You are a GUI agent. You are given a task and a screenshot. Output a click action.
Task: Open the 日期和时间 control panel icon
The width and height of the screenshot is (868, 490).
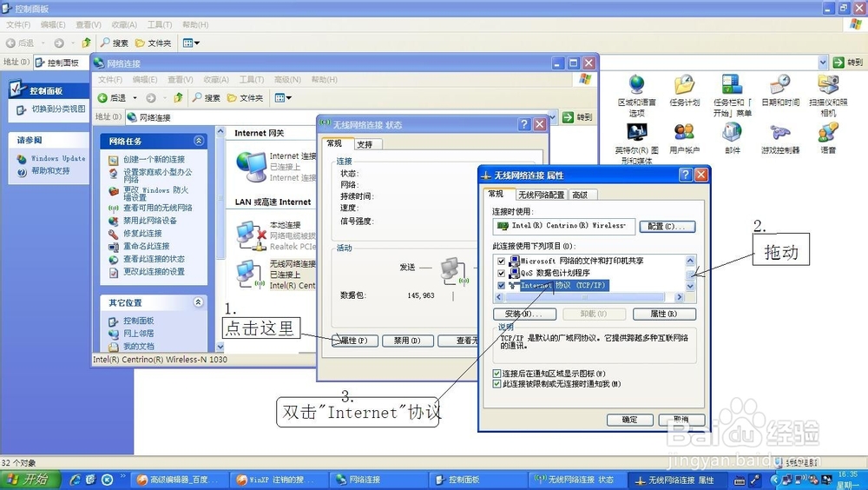click(x=780, y=85)
